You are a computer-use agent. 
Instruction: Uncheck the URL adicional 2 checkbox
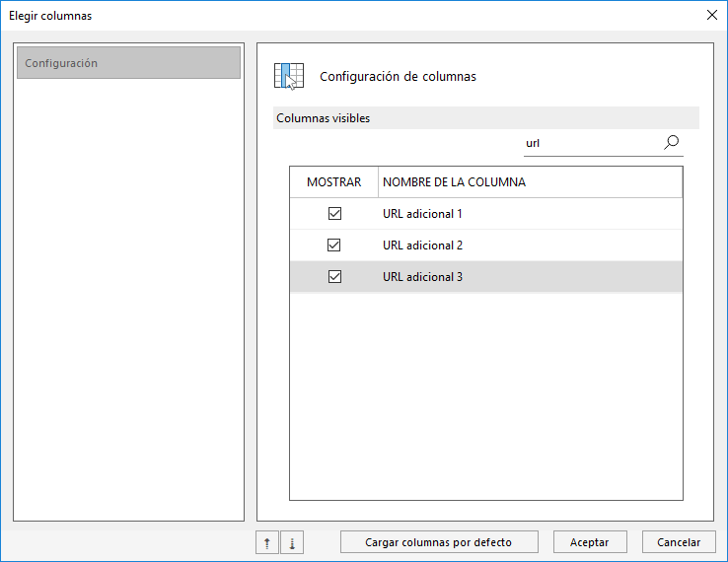334,246
